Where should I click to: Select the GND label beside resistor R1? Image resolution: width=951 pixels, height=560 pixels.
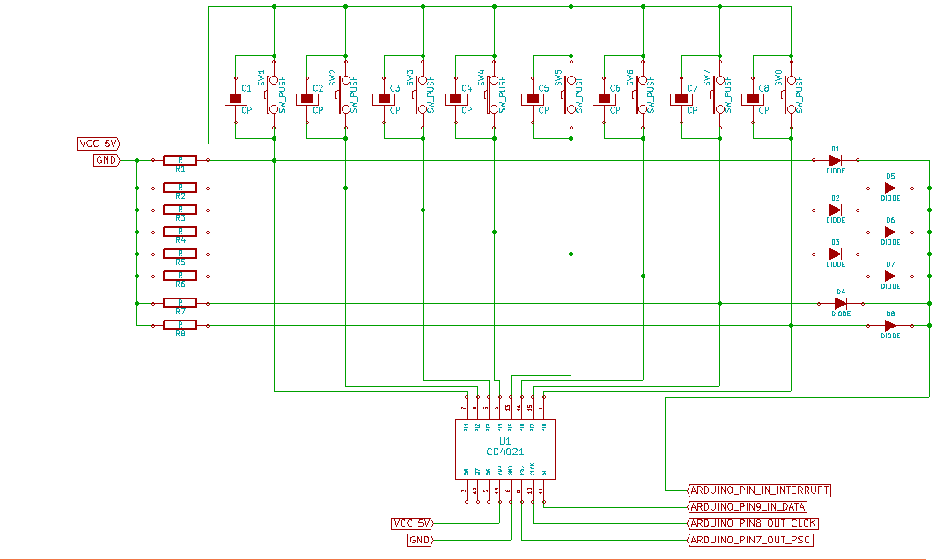click(x=107, y=160)
